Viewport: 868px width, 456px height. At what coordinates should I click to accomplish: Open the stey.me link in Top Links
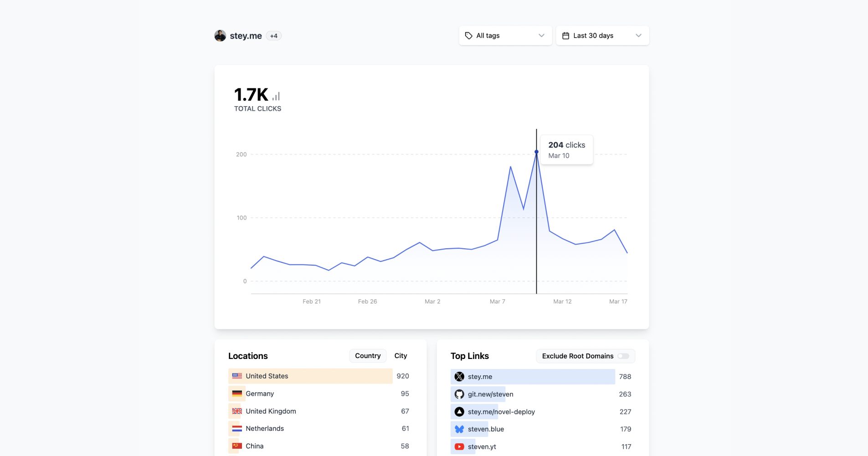point(480,376)
